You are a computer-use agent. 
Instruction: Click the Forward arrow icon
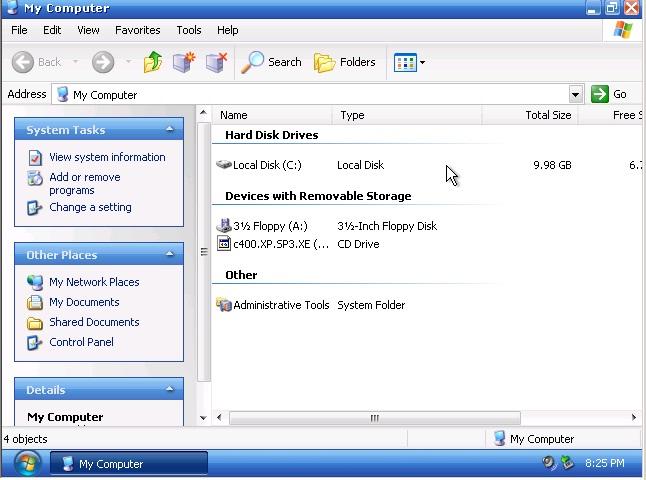103,62
